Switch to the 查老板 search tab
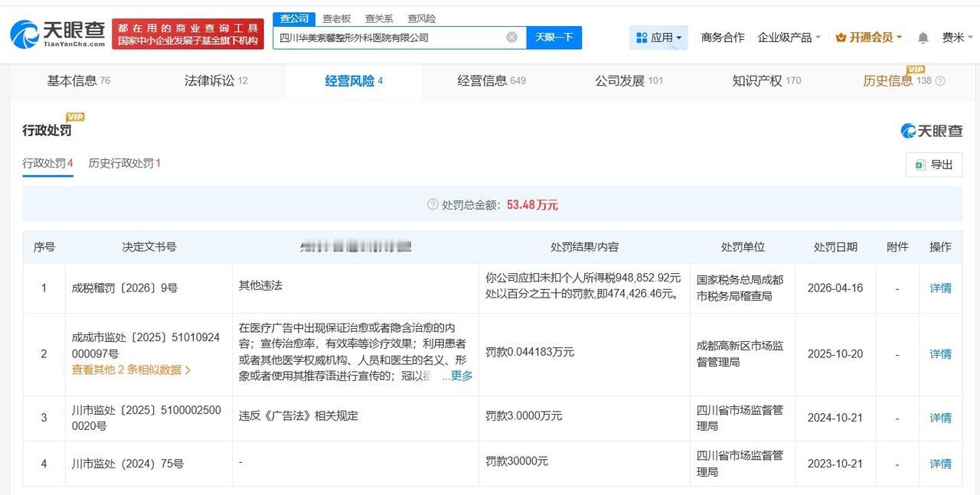The width and height of the screenshot is (980, 495). pos(335,18)
